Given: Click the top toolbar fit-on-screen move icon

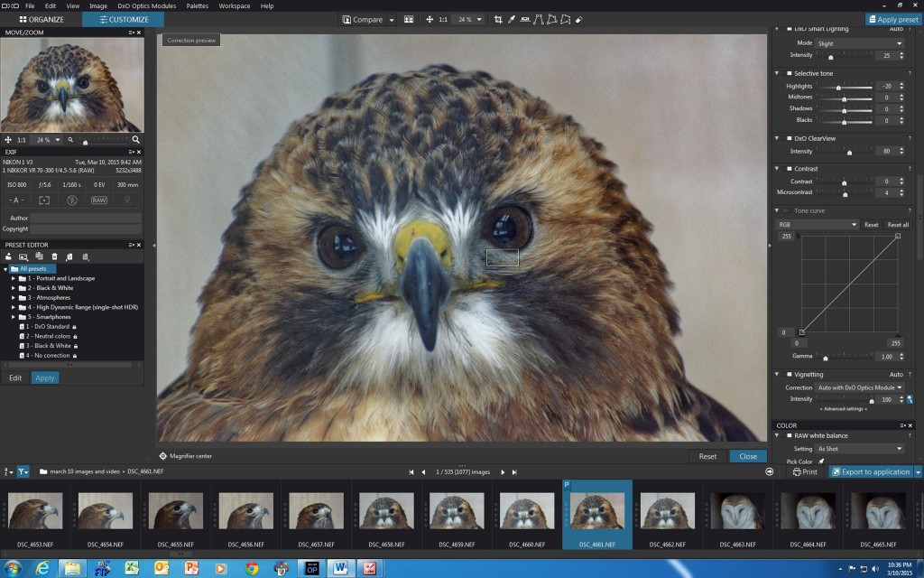Looking at the screenshot, I should pos(430,20).
